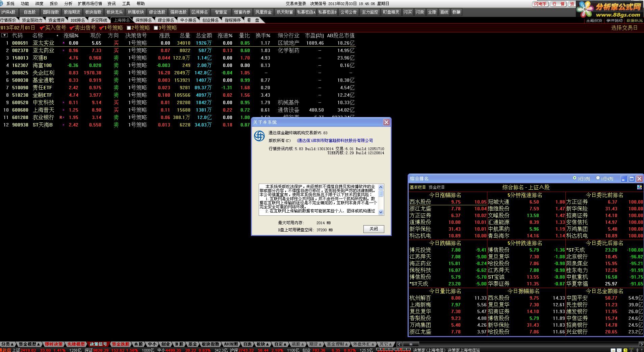Sort by the 涨幅% column header

coord(71,36)
